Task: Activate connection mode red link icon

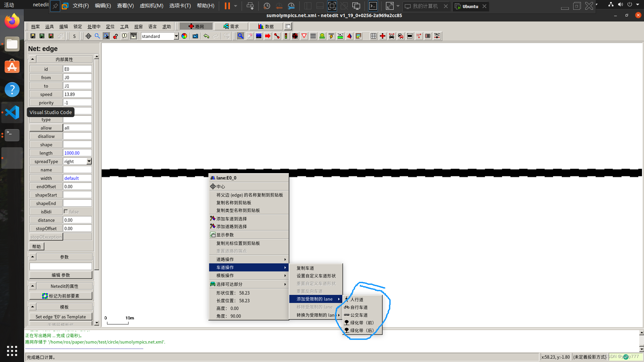Action: point(277,36)
